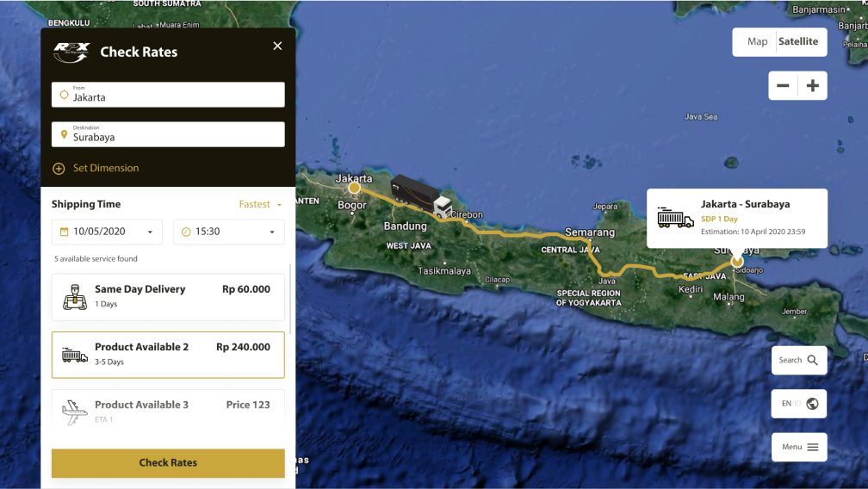Screen dimensions: 868x489
Task: Open the Fastest sorting dropdown
Action: 260,205
